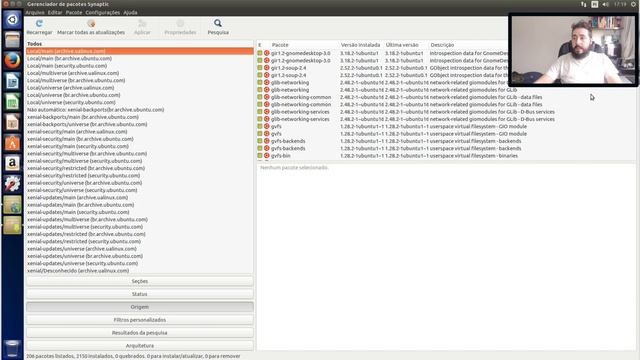Viewport: 640px width, 360px height.
Task: Select xenial-backports/universe (br.archive.ubuntu.com)
Action: click(140, 124)
